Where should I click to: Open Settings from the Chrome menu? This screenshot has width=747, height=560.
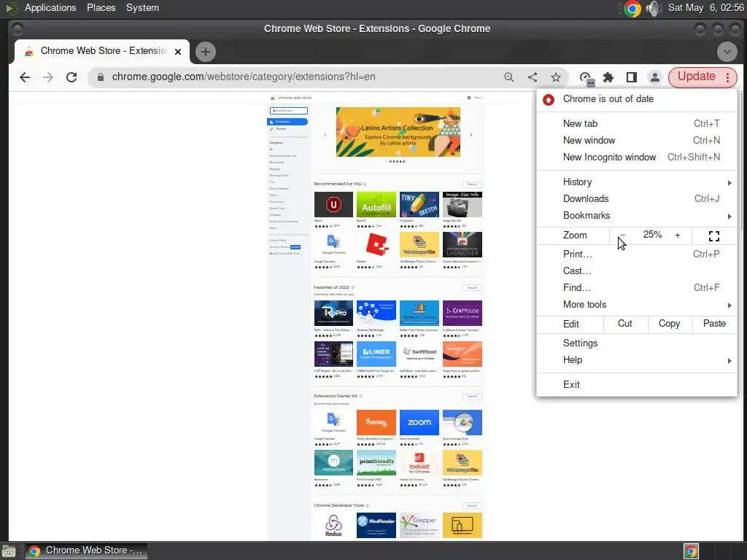click(x=636, y=343)
